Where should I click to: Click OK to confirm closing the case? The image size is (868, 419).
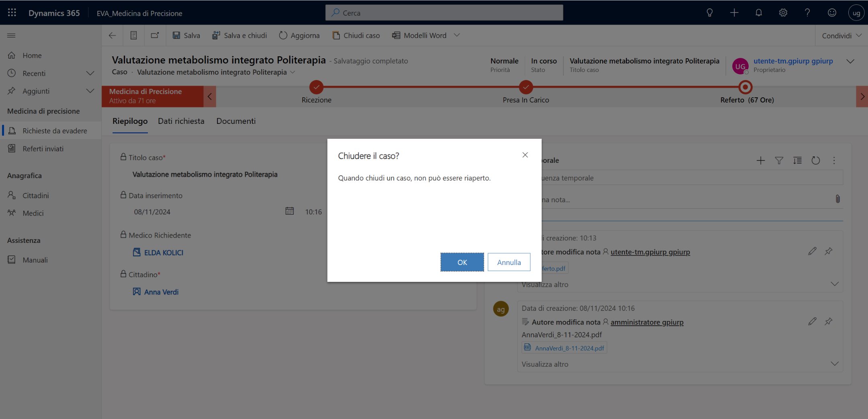[462, 262]
